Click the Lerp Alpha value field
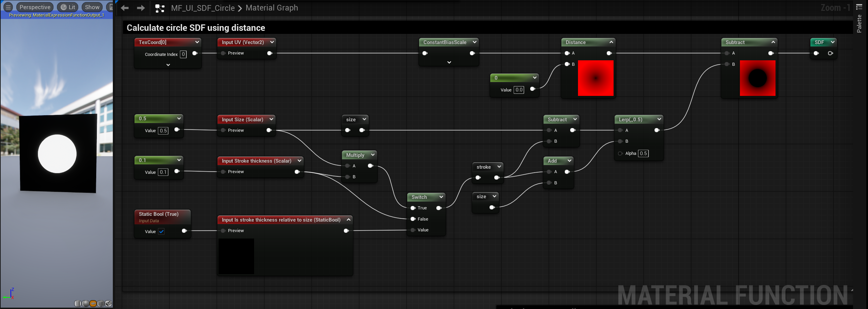This screenshot has width=868, height=309. click(x=643, y=153)
